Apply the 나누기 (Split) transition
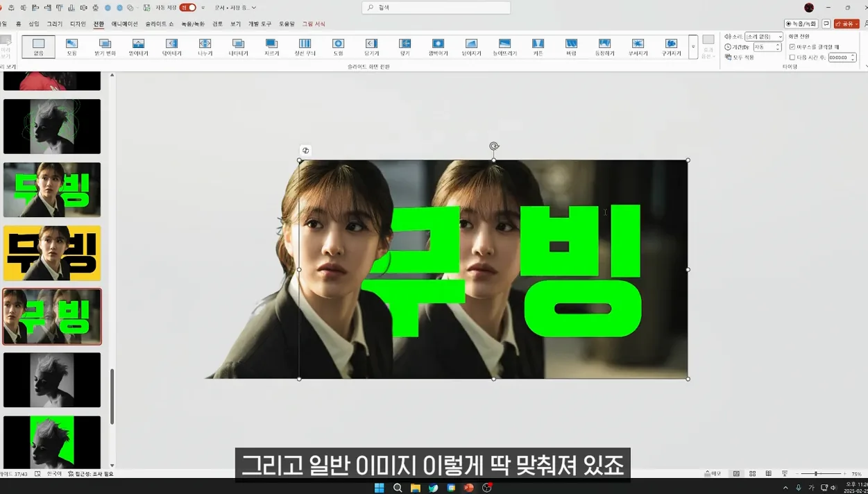The width and height of the screenshot is (868, 494). click(x=205, y=46)
